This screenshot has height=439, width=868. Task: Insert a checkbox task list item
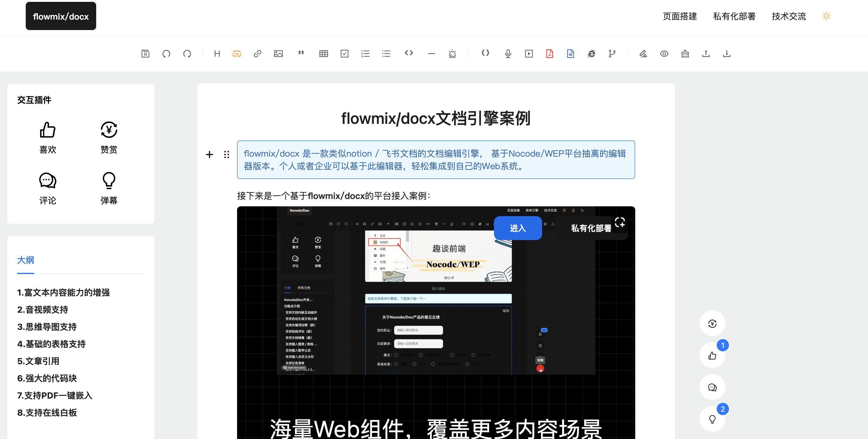click(344, 54)
